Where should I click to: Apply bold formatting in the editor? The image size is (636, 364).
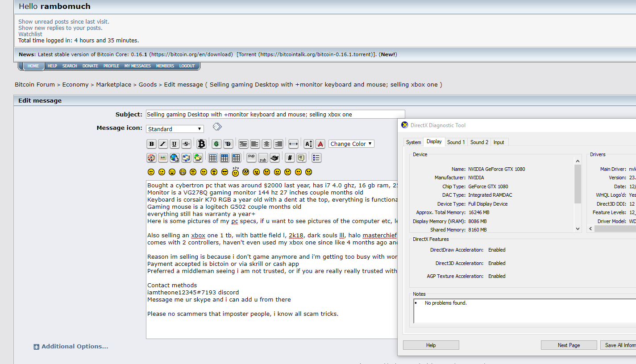tap(151, 144)
